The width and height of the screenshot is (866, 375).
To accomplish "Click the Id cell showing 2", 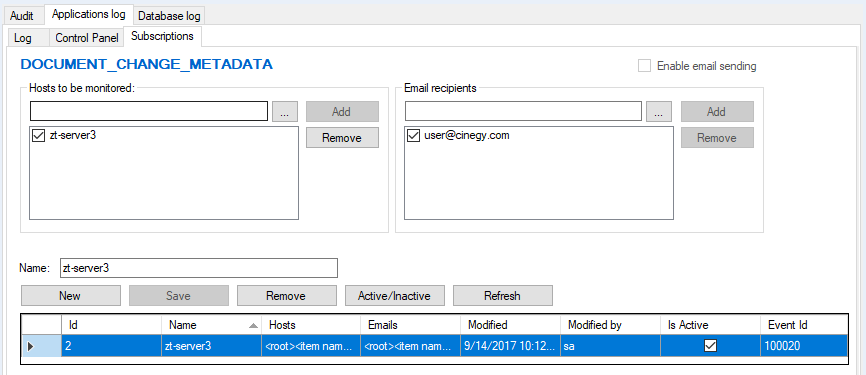I will [112, 346].
